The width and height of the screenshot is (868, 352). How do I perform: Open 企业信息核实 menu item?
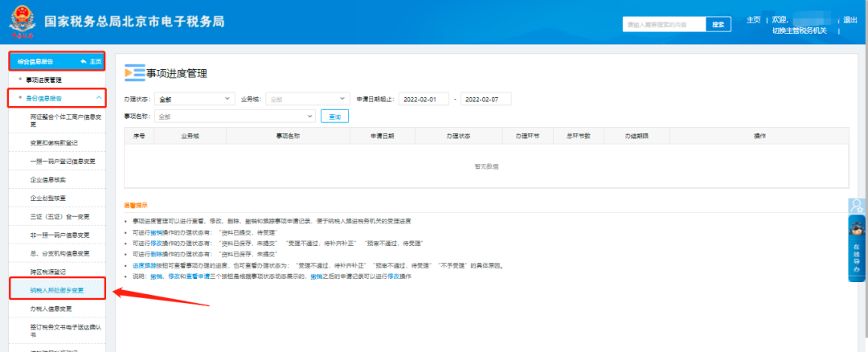[48, 180]
